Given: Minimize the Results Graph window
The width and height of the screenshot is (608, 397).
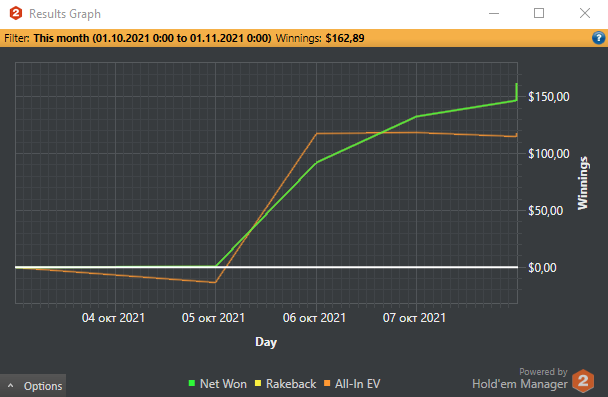Looking at the screenshot, I should pos(494,14).
